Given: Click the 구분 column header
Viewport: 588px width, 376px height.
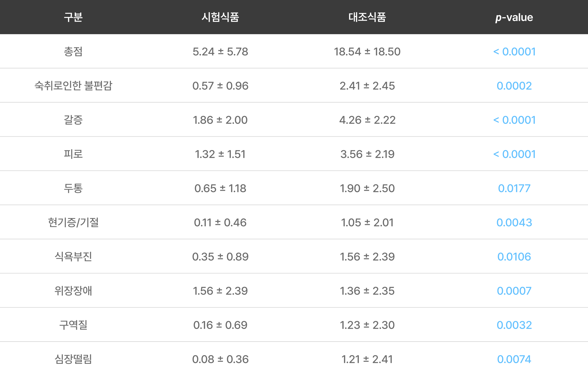Looking at the screenshot, I should tap(73, 17).
